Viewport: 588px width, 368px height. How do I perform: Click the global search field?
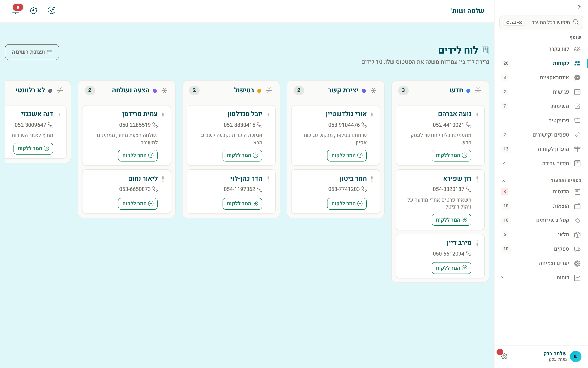[541, 22]
